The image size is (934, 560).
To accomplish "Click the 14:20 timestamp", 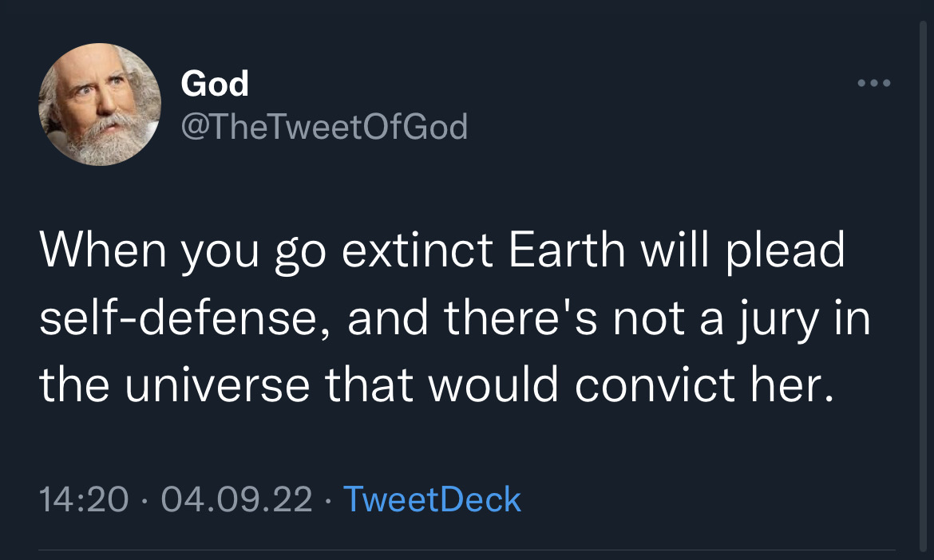I will click(x=83, y=499).
